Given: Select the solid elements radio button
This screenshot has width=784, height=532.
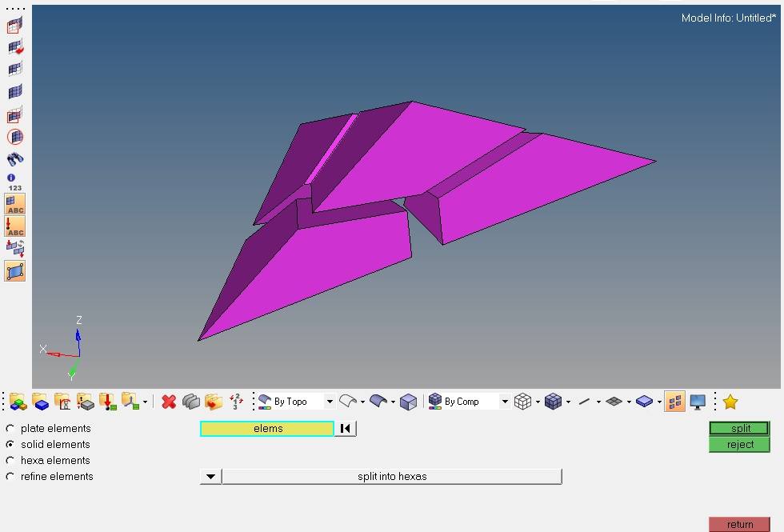Looking at the screenshot, I should click(10, 445).
